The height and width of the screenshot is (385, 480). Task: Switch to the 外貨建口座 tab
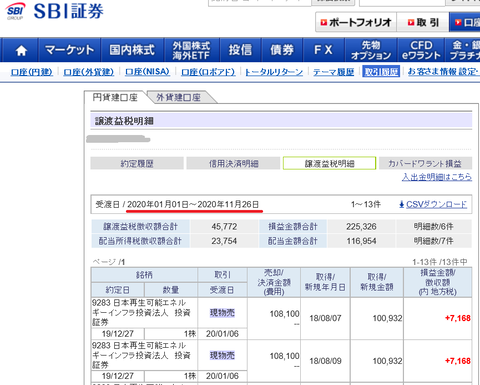pyautogui.click(x=179, y=97)
